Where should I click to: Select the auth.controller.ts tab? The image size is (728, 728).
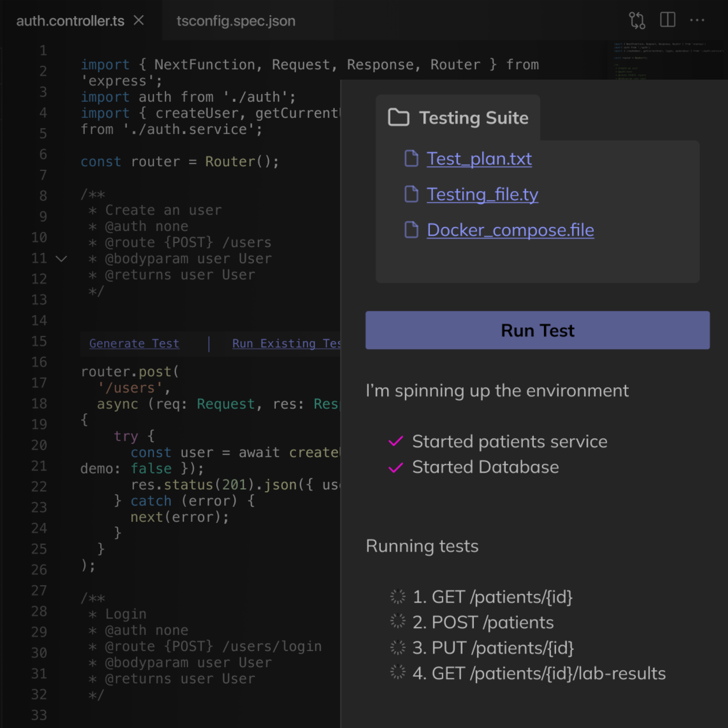pyautogui.click(x=70, y=21)
